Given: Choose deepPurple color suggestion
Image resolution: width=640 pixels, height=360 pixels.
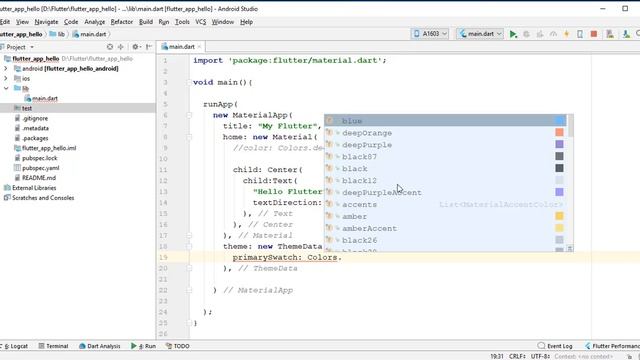Looking at the screenshot, I should tap(445, 144).
